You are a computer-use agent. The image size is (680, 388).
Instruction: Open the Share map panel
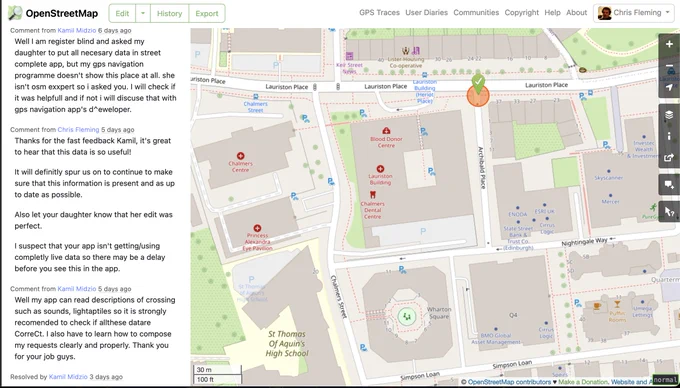click(x=669, y=157)
